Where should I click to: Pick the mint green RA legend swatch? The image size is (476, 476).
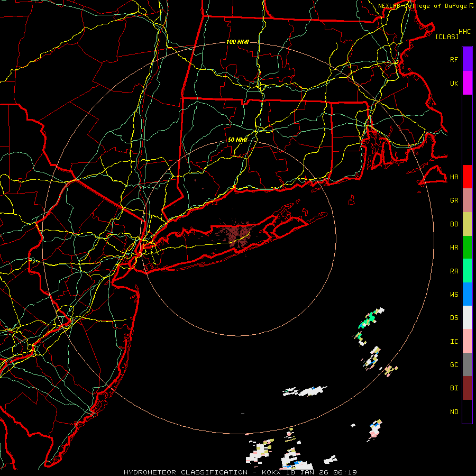click(x=467, y=271)
